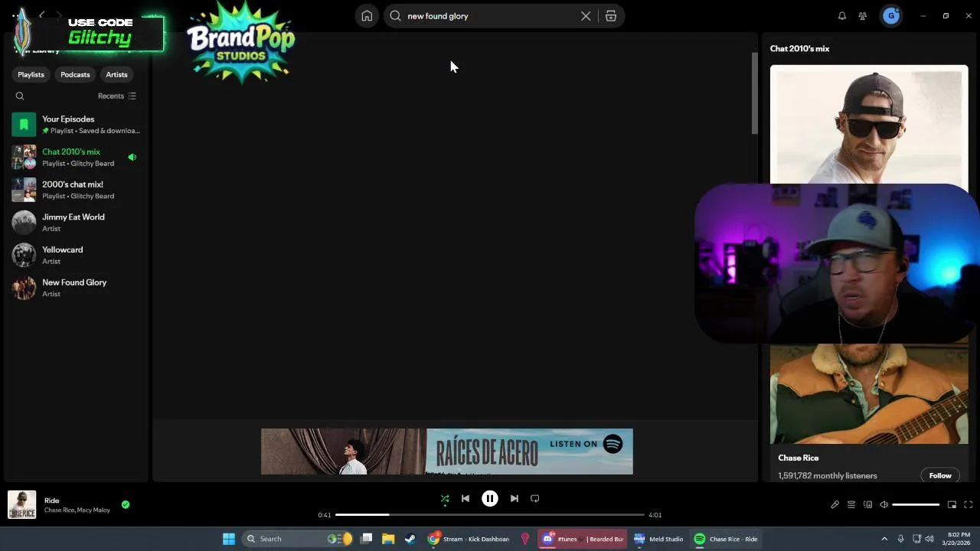
Task: Switch to Discord #tunes window
Action: [x=582, y=539]
